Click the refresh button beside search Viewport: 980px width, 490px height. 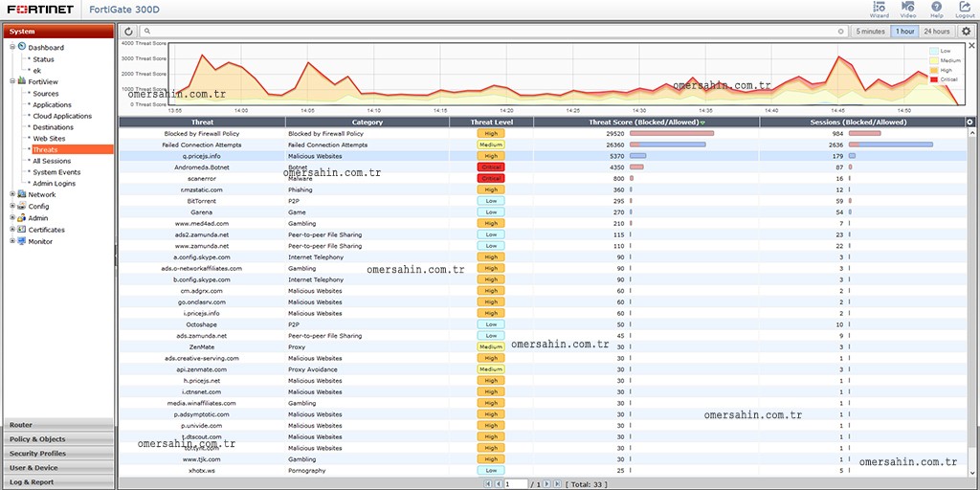click(129, 32)
